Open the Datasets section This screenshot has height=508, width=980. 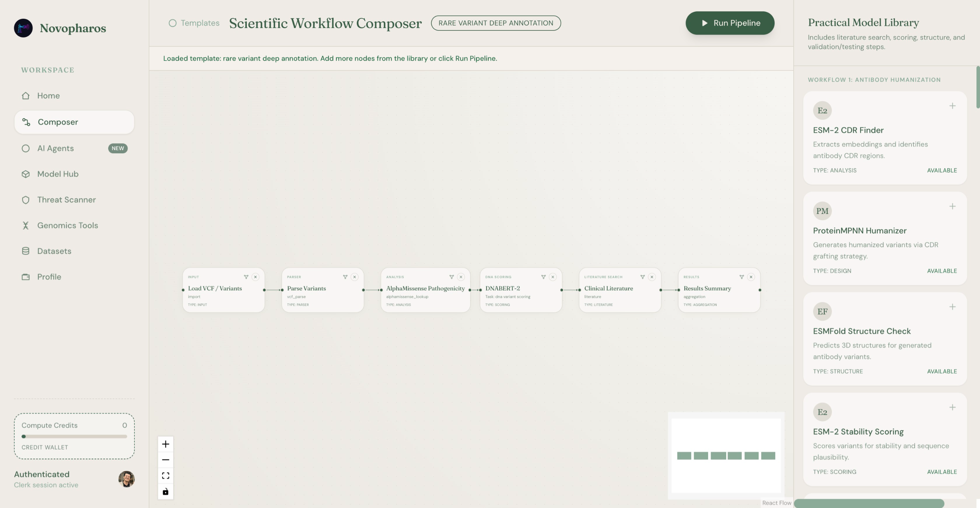(x=54, y=251)
